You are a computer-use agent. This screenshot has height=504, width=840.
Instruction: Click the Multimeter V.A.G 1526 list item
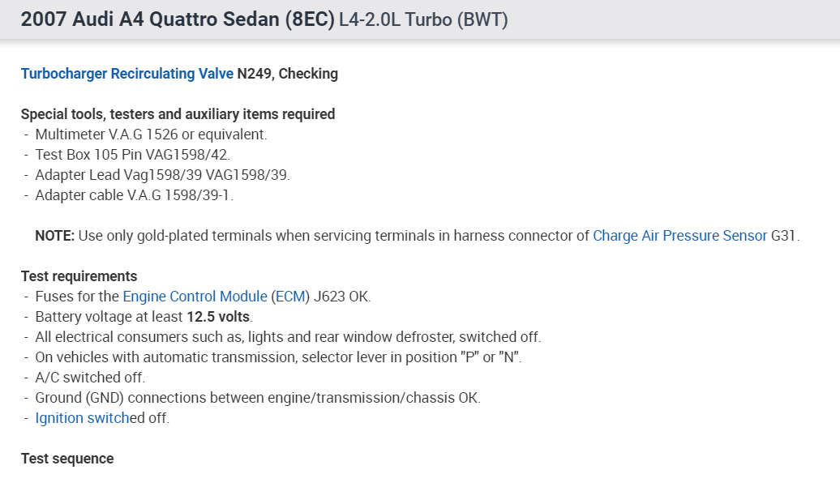(151, 135)
